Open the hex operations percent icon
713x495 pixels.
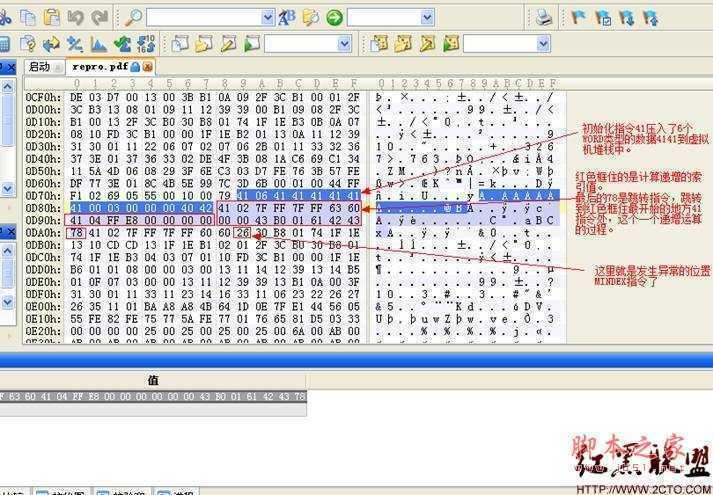[x=75, y=44]
